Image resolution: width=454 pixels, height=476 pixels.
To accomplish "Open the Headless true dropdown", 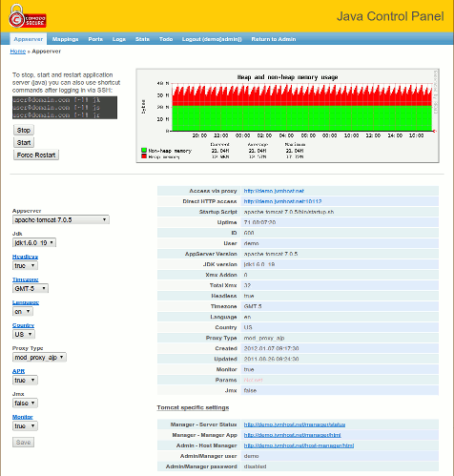I will click(25, 265).
